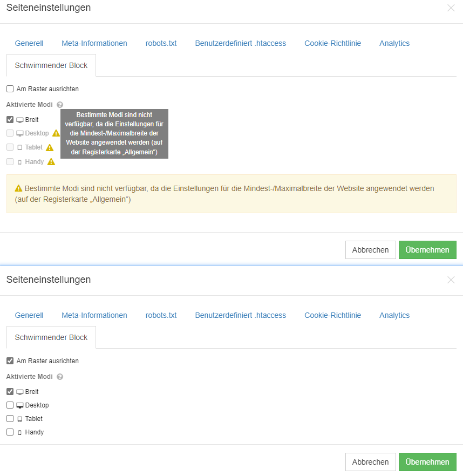Viewport: 463px width, 476px height.
Task: Uncheck Breit mode in upper dialog
Action: [x=10, y=120]
